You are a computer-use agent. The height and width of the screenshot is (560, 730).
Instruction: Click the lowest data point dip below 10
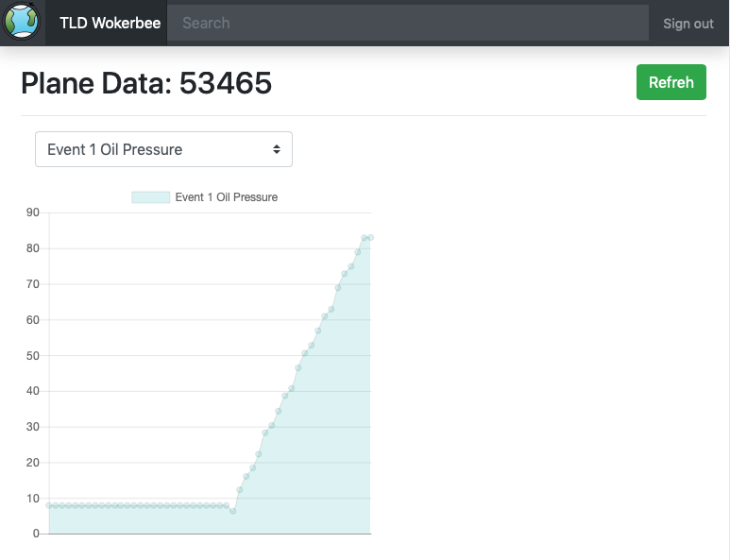click(x=232, y=511)
